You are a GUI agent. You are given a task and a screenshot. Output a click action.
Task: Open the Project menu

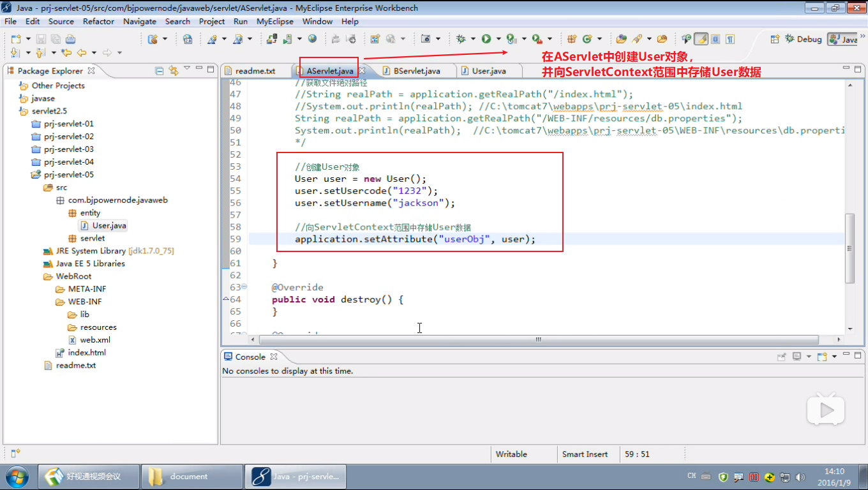[212, 21]
